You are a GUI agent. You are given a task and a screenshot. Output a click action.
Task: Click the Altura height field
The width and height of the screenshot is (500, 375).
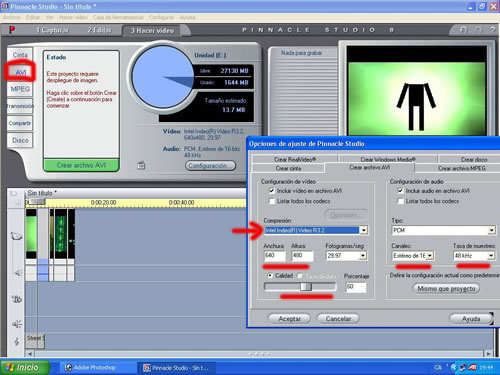[x=303, y=256]
